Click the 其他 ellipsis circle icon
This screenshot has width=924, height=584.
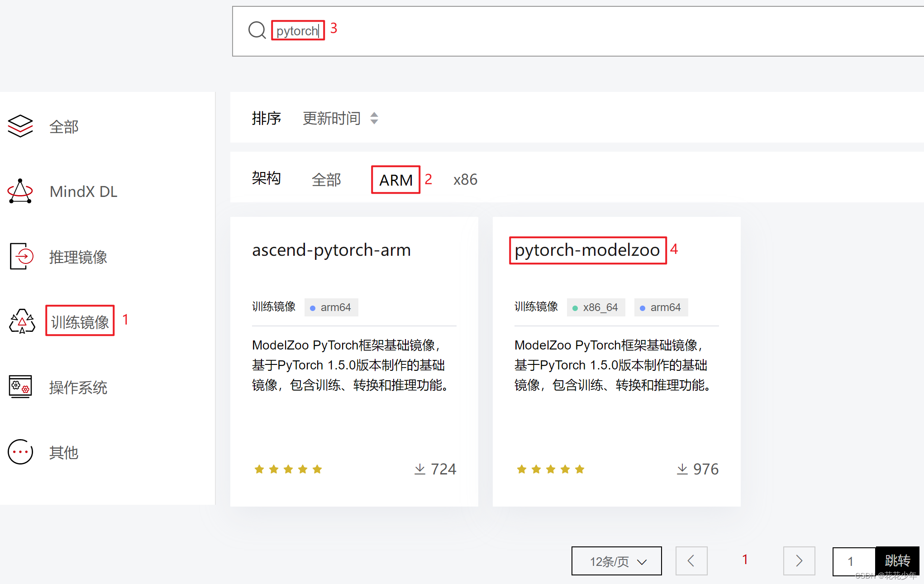pyautogui.click(x=20, y=452)
